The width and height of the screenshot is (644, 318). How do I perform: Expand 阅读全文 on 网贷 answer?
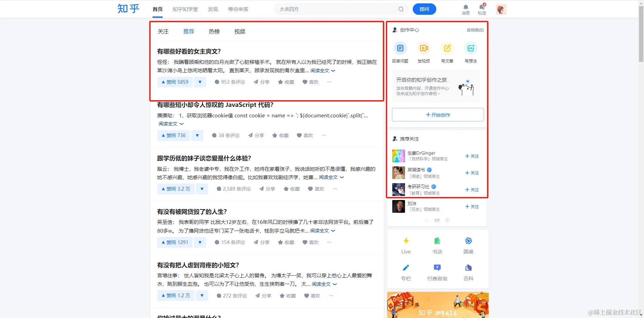[x=323, y=231]
